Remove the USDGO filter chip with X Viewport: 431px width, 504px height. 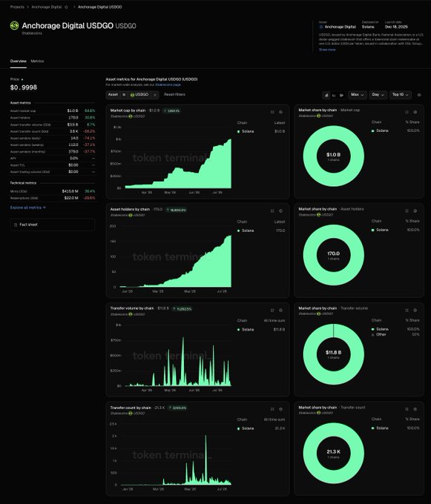click(x=155, y=95)
